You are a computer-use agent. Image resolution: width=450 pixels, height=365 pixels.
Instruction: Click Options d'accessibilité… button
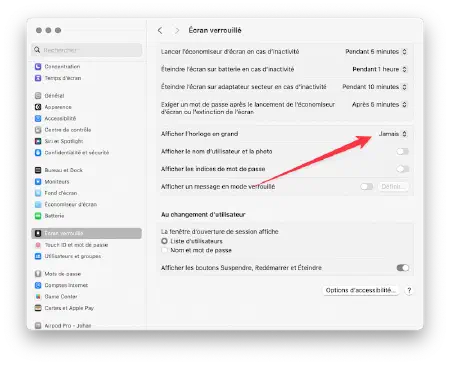tap(361, 290)
